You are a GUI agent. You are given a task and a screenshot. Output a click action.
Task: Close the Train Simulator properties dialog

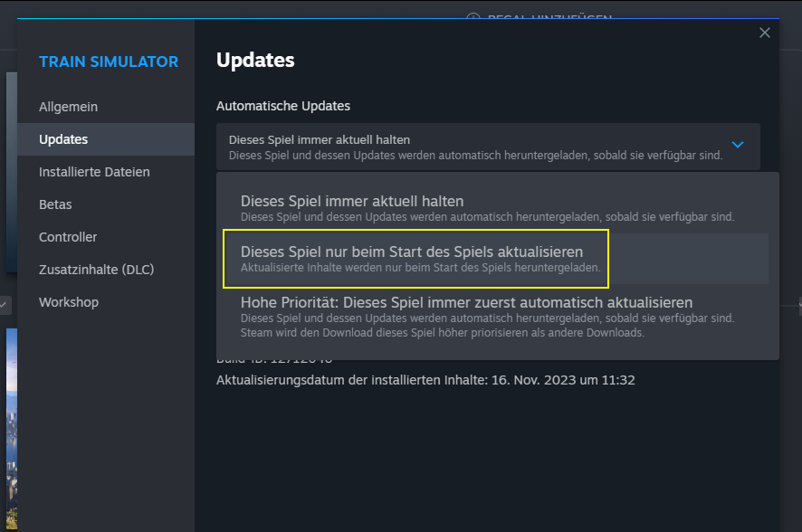click(x=764, y=33)
